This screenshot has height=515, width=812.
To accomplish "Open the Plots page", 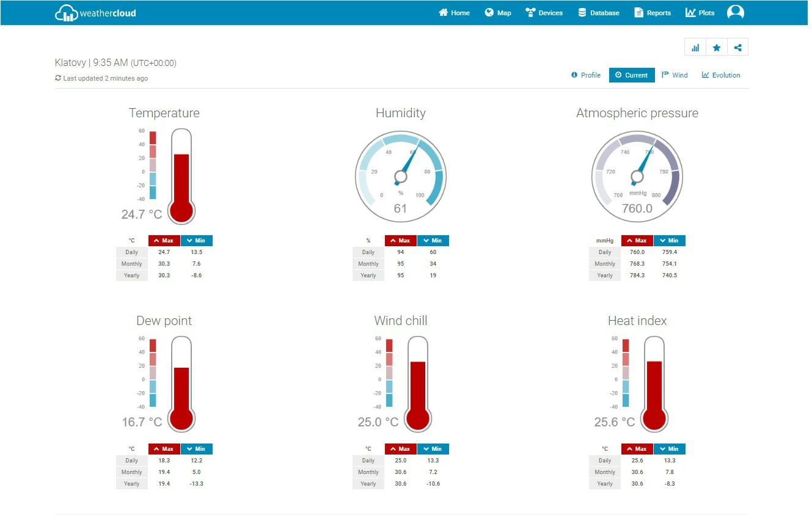I will tap(700, 13).
